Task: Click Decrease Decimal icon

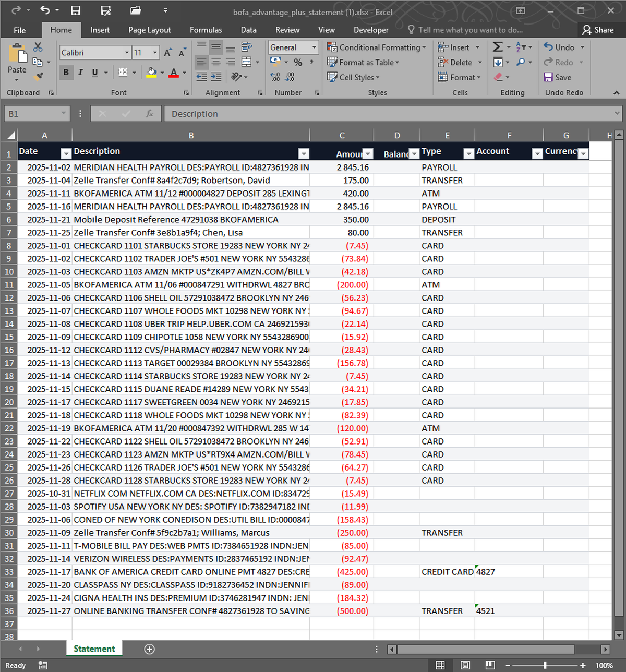Action: click(290, 77)
